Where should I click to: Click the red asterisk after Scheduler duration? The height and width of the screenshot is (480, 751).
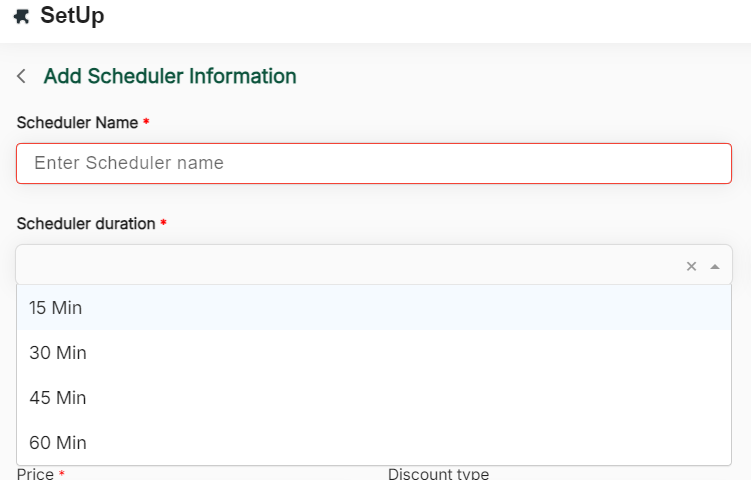(x=163, y=223)
